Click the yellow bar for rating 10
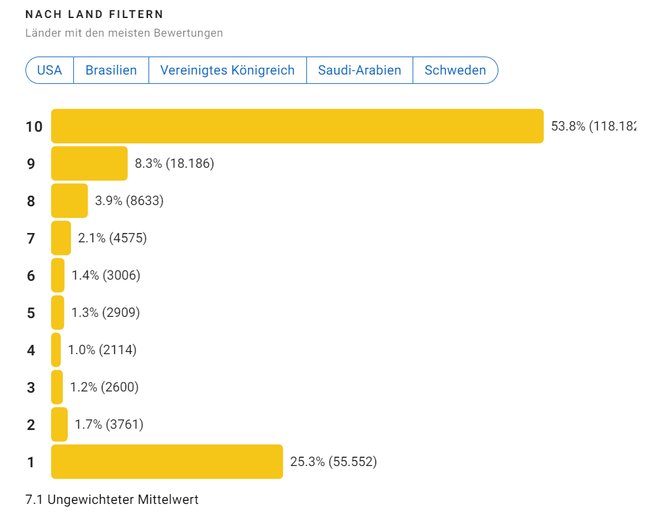The image size is (650, 512). click(297, 126)
